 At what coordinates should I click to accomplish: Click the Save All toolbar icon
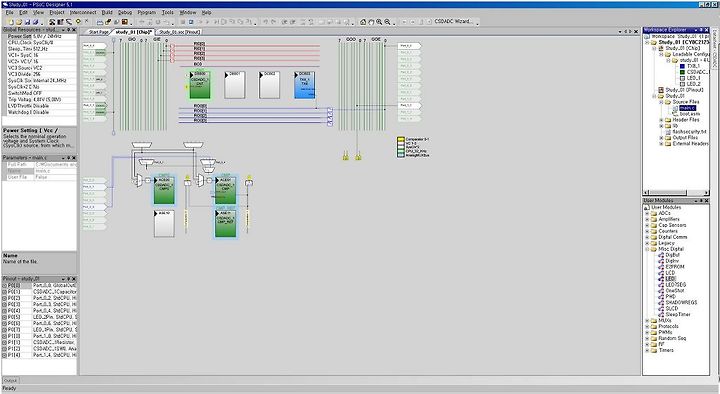pos(35,22)
